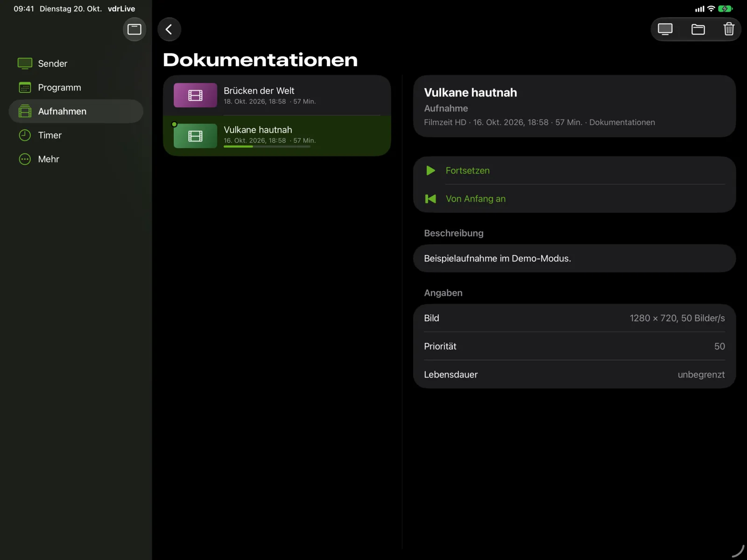This screenshot has width=747, height=560.
Task: Select Vulkane hautnah title in recordings list
Action: click(258, 130)
